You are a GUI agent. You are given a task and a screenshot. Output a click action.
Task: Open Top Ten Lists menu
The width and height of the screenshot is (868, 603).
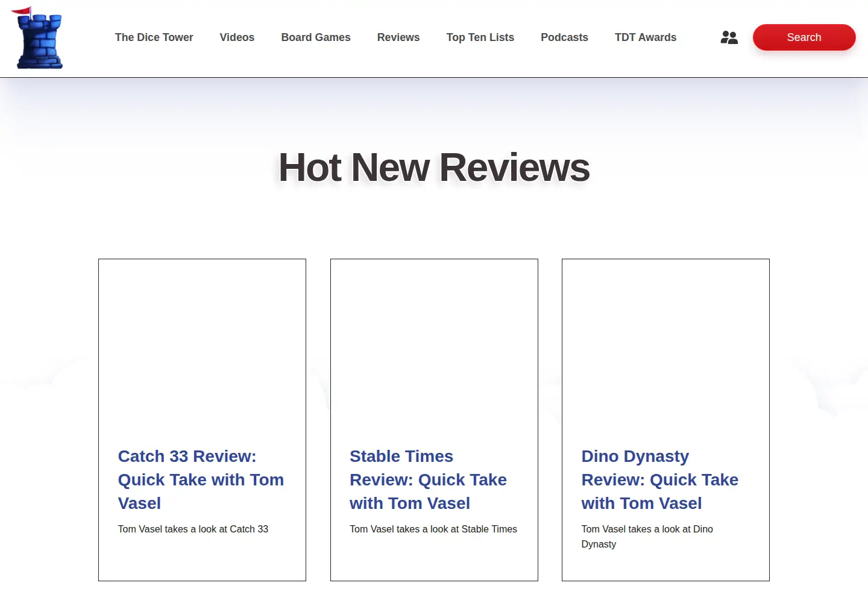point(480,37)
